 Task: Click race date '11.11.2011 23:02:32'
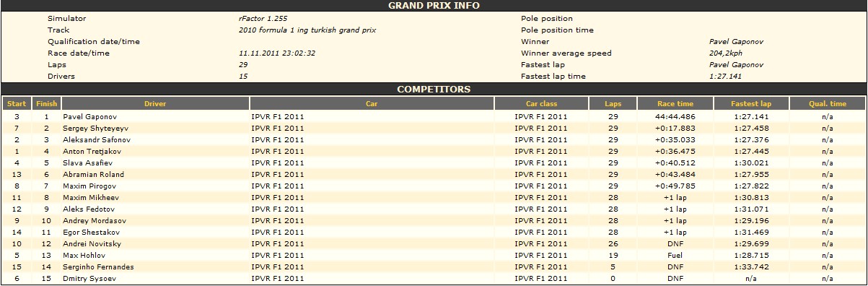pyautogui.click(x=276, y=53)
